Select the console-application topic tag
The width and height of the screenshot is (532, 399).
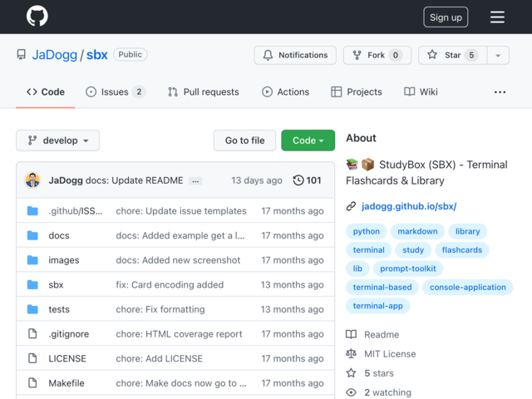point(467,288)
